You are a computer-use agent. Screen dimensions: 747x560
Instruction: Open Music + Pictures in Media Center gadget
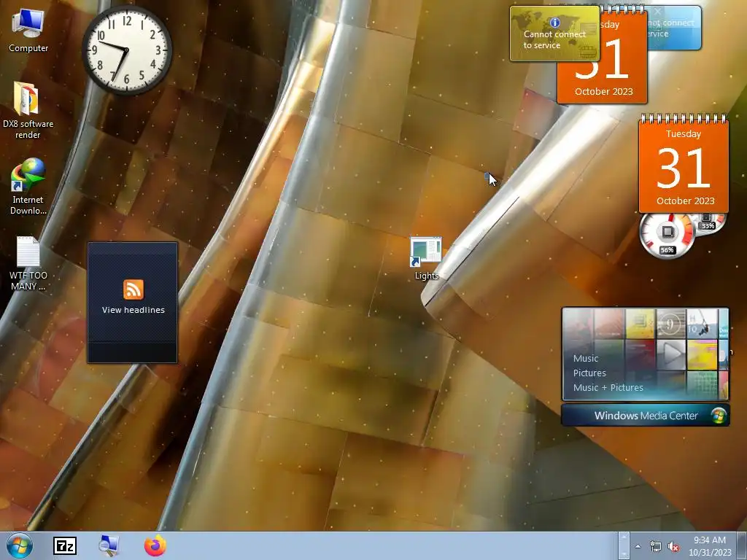[x=608, y=388]
